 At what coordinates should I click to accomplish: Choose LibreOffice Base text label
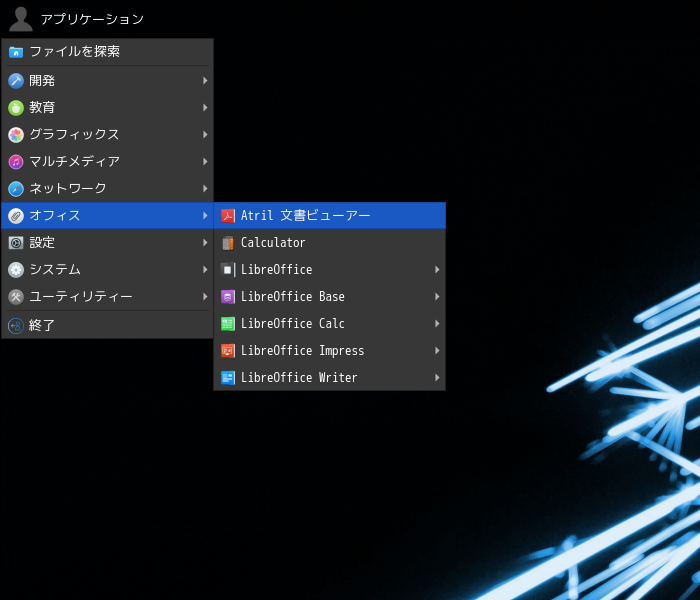(293, 297)
